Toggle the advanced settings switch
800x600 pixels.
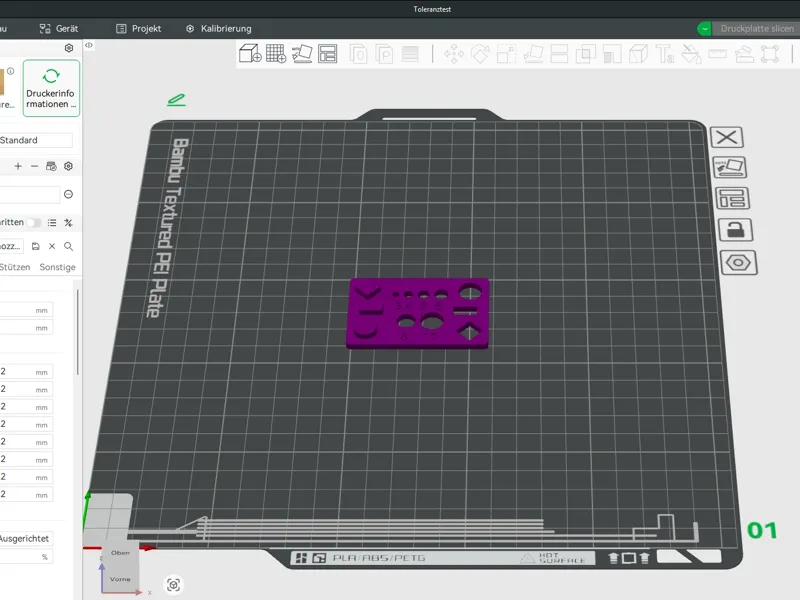(34, 222)
